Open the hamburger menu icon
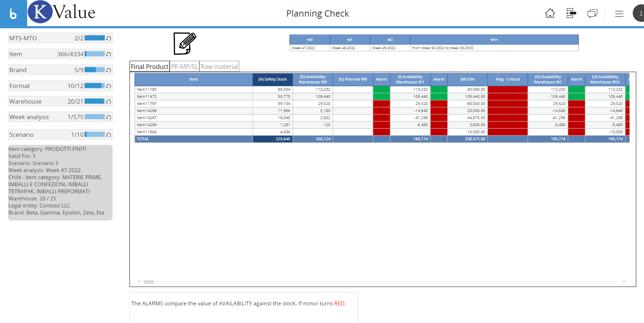Viewport: 644px width, 323px height. [619, 14]
